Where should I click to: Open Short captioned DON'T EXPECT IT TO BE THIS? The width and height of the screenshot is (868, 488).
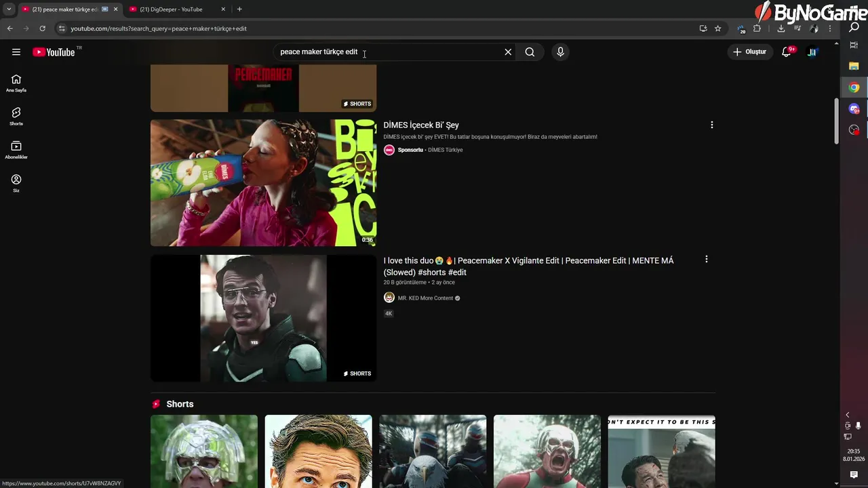click(661, 451)
